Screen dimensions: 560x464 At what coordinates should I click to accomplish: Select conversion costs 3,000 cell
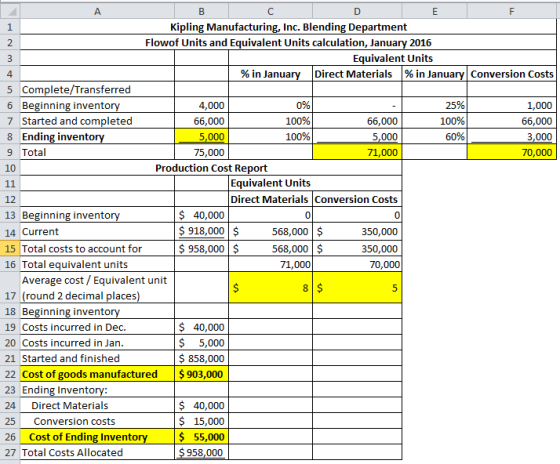(512, 136)
